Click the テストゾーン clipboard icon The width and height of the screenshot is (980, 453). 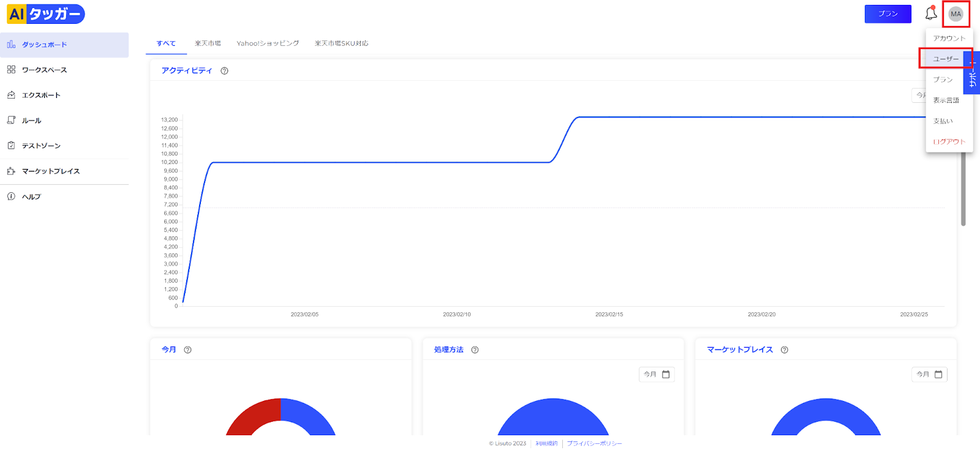tap(11, 146)
